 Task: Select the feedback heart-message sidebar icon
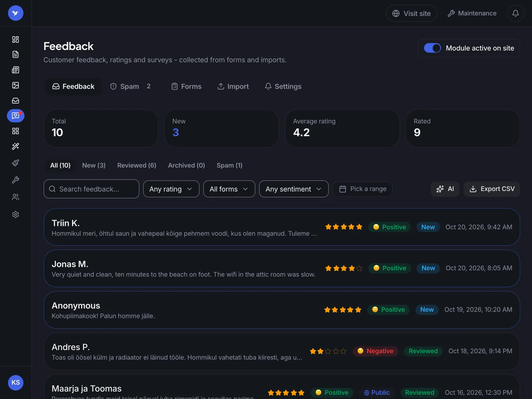[16, 116]
